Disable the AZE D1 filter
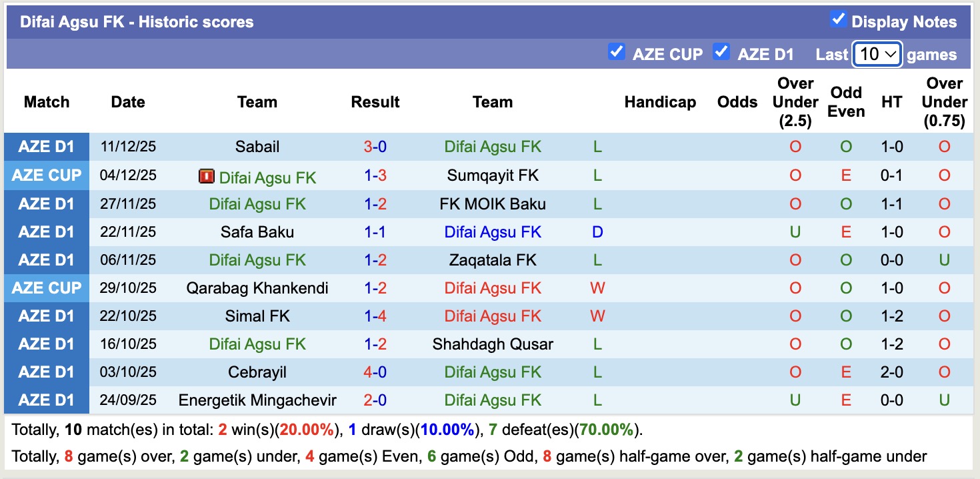The image size is (980, 479). click(x=722, y=53)
